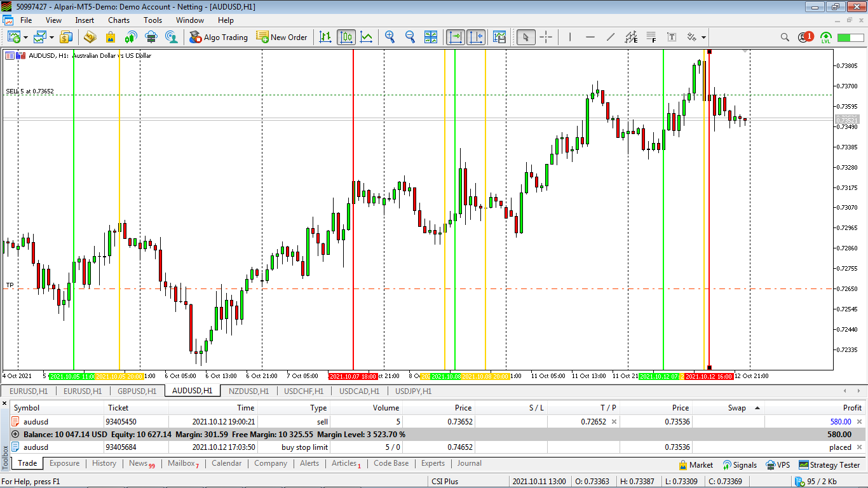Zoom out on the chart
The width and height of the screenshot is (868, 488).
(x=410, y=37)
